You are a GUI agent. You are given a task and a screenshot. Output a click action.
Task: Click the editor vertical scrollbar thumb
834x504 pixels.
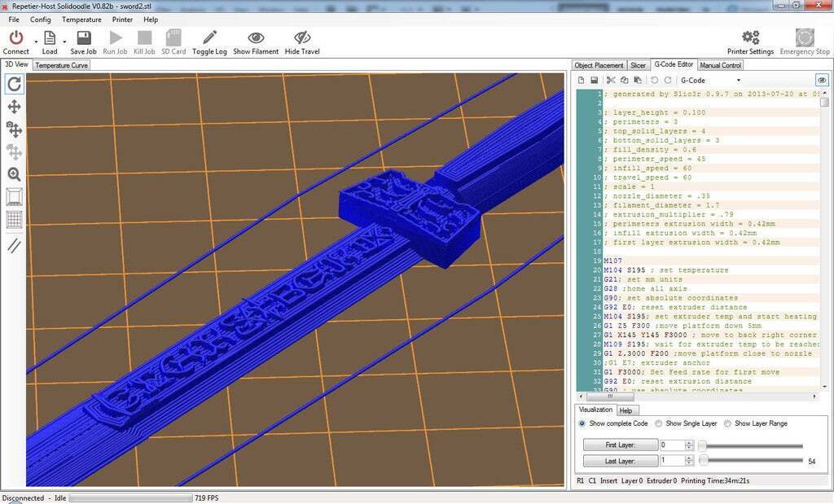pyautogui.click(x=824, y=102)
